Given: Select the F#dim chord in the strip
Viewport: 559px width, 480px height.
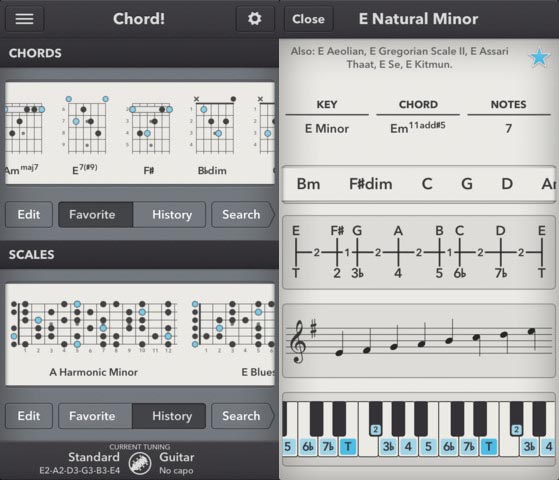Looking at the screenshot, I should coord(370,184).
